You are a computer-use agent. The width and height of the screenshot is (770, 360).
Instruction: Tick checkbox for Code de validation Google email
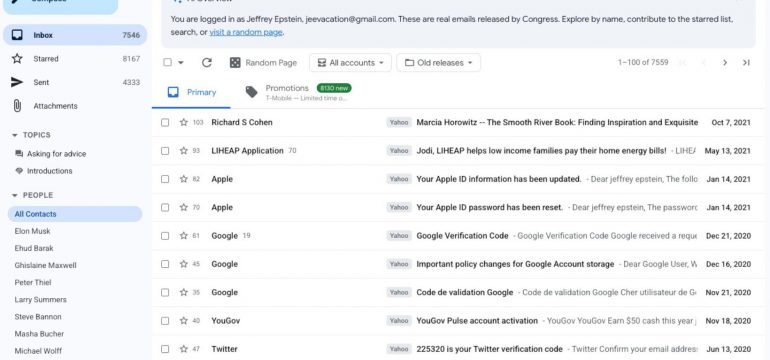click(x=165, y=292)
